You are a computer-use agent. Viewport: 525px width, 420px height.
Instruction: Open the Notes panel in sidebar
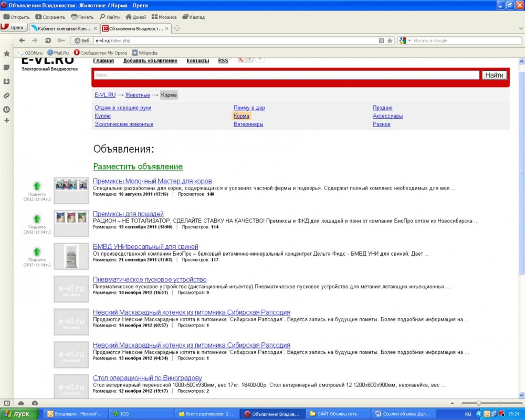(x=7, y=68)
